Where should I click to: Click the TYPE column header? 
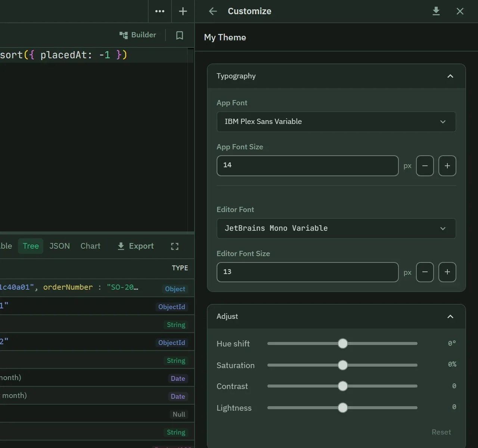[180, 268]
